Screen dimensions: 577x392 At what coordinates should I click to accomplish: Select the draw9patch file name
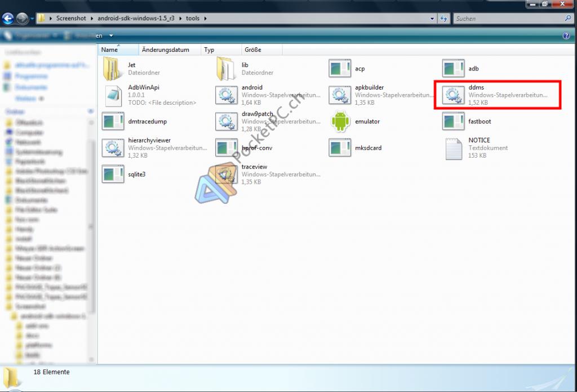pyautogui.click(x=257, y=114)
